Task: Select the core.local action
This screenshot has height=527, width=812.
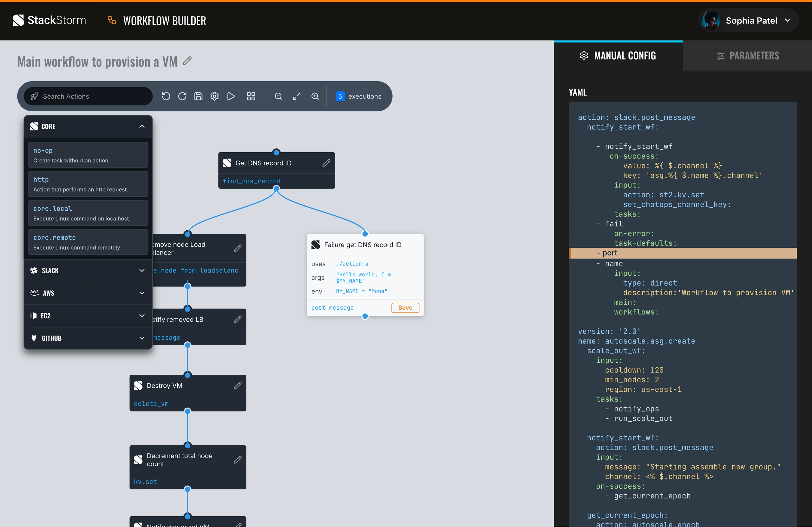Action: click(88, 213)
